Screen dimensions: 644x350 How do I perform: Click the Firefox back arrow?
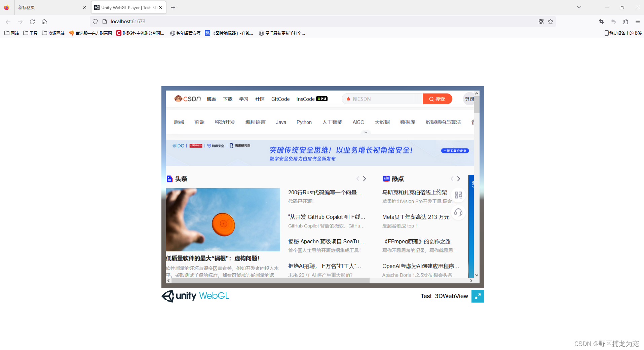click(8, 22)
